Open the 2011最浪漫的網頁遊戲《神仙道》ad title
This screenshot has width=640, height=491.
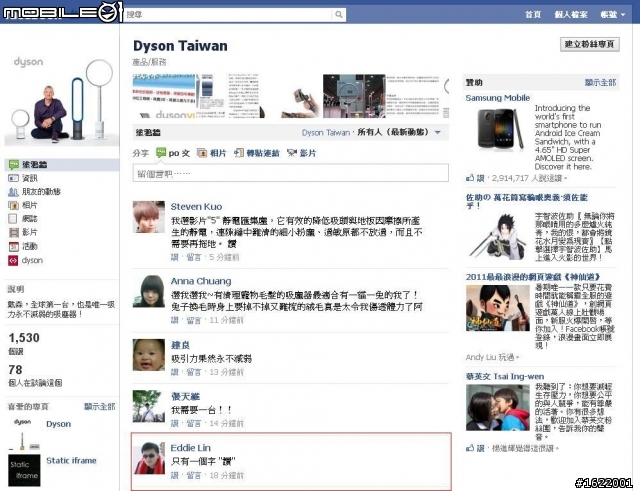(x=533, y=277)
